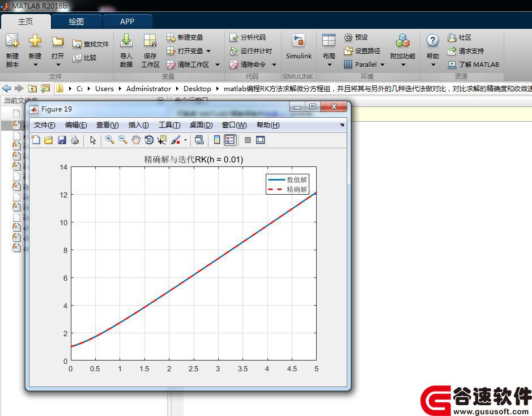This screenshot has width=532, height=416.
Task: Click New Variable (新建变量) button
Action: pos(185,37)
